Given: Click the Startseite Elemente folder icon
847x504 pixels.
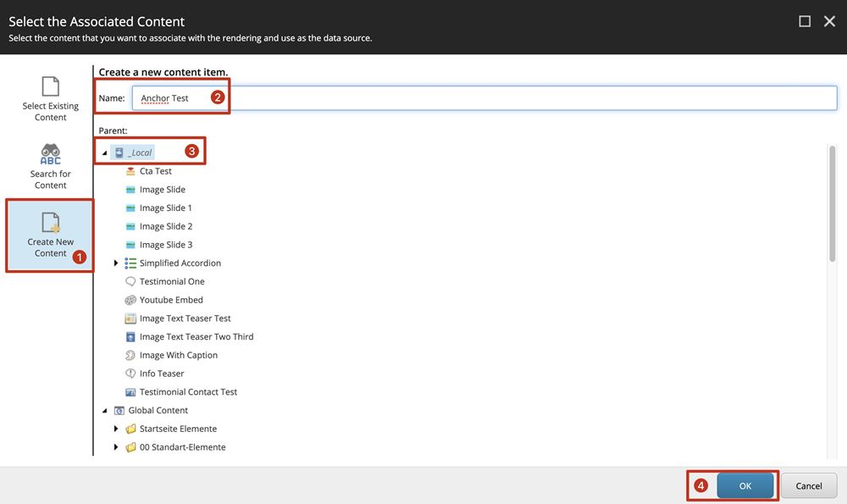Looking at the screenshot, I should [130, 429].
